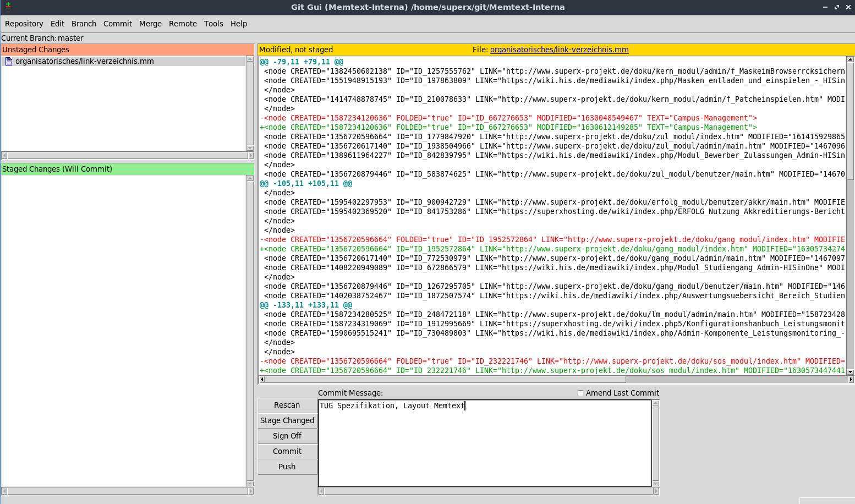The image size is (855, 504).
Task: Open the Branch menu
Action: pyautogui.click(x=84, y=24)
